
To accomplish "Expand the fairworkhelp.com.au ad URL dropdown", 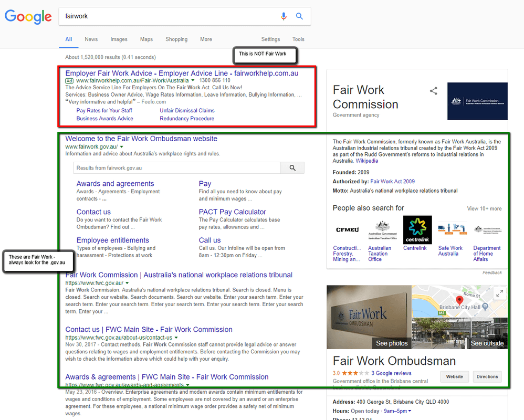I will pyautogui.click(x=193, y=80).
